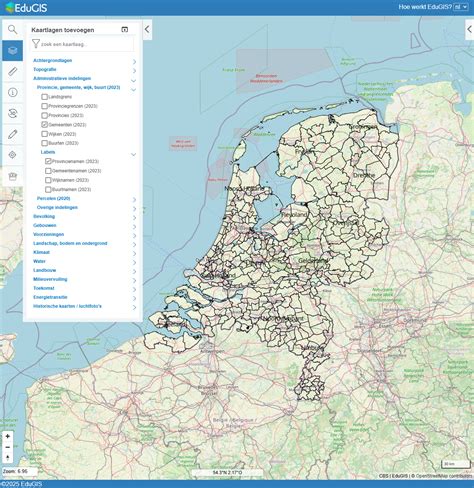Expand the Overige indelingen chevron
Viewport: 474px width, 488px height.
click(x=134, y=209)
